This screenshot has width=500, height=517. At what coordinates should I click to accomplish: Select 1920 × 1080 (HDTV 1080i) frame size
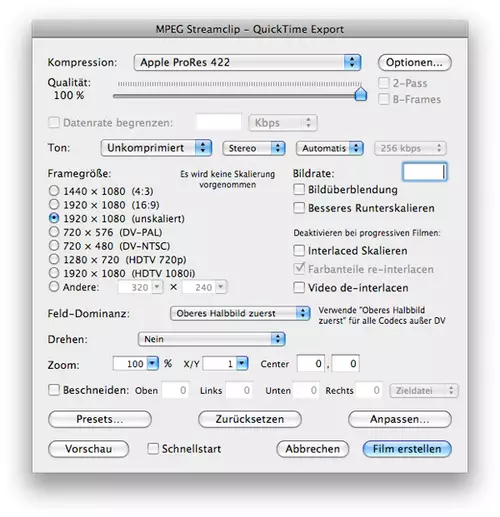pyautogui.click(x=54, y=273)
